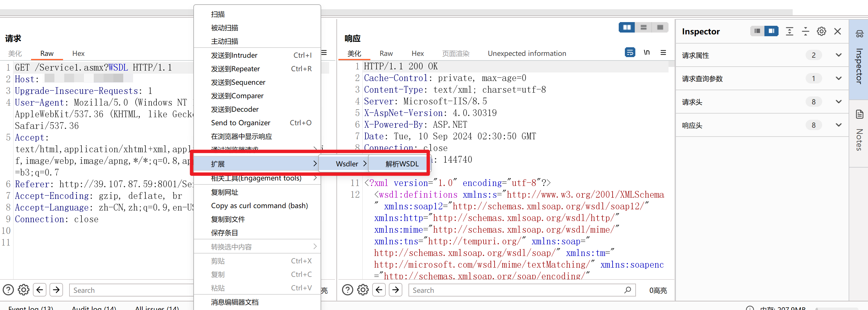Expand 转换选中内容 submenu

tap(257, 247)
